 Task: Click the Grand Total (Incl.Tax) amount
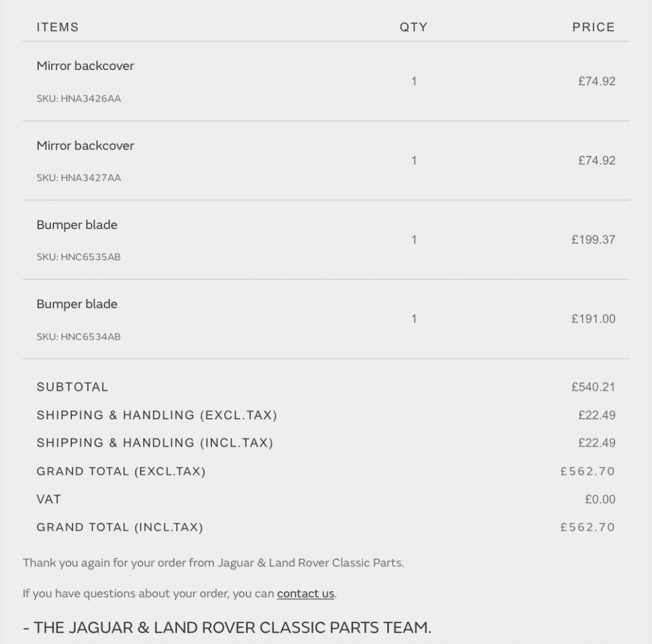588,528
